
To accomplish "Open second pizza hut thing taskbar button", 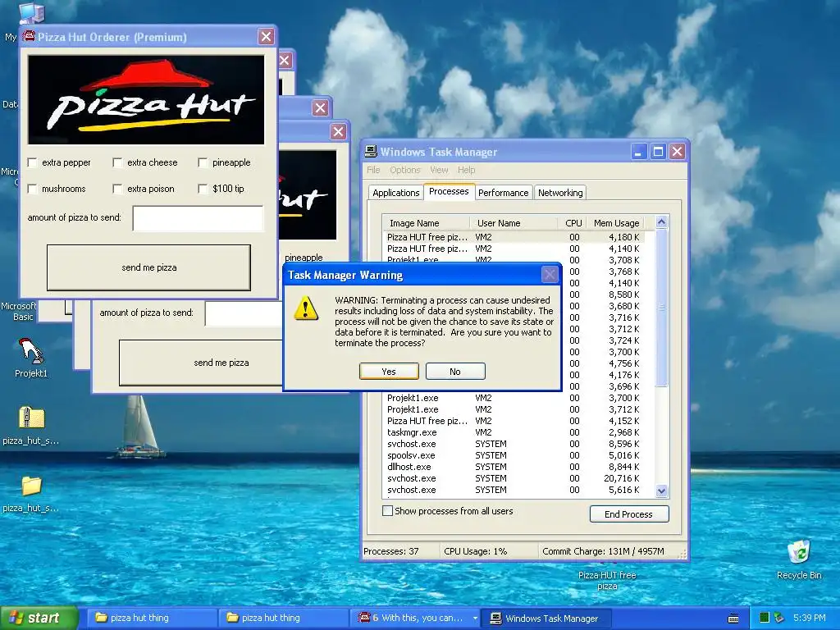I will [283, 618].
